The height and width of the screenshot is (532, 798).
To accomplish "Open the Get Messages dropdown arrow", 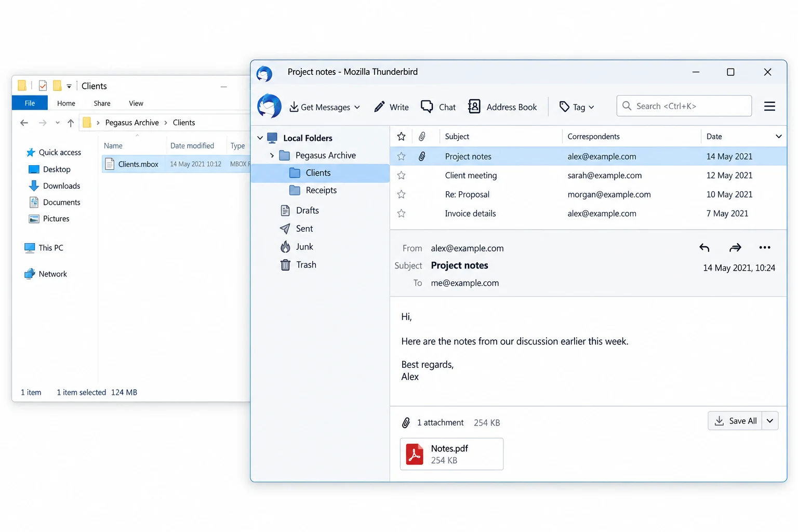I will coord(357,108).
